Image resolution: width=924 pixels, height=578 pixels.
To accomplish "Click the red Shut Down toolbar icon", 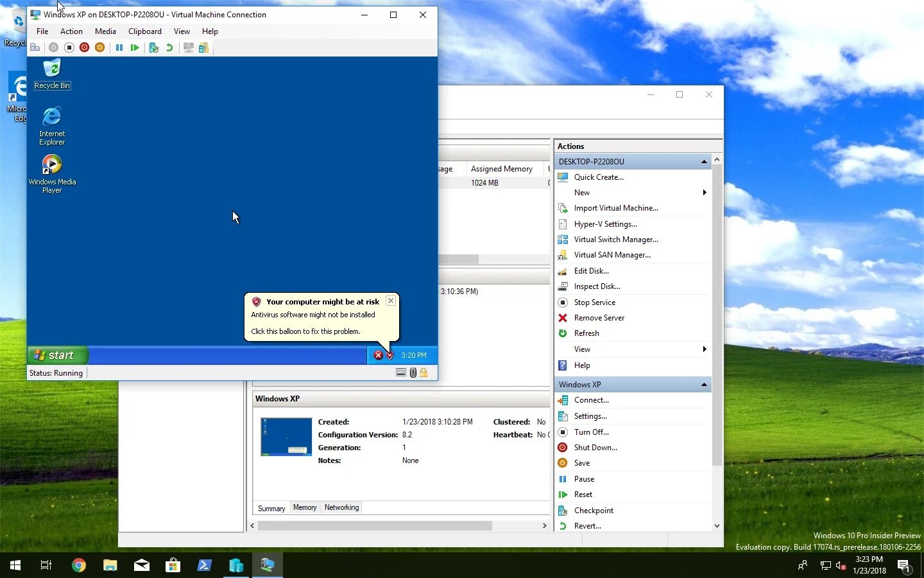I will point(84,48).
